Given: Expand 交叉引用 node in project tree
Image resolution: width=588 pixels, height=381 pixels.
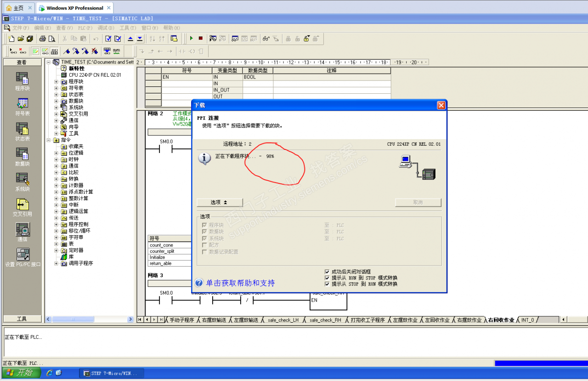Looking at the screenshot, I should 57,114.
